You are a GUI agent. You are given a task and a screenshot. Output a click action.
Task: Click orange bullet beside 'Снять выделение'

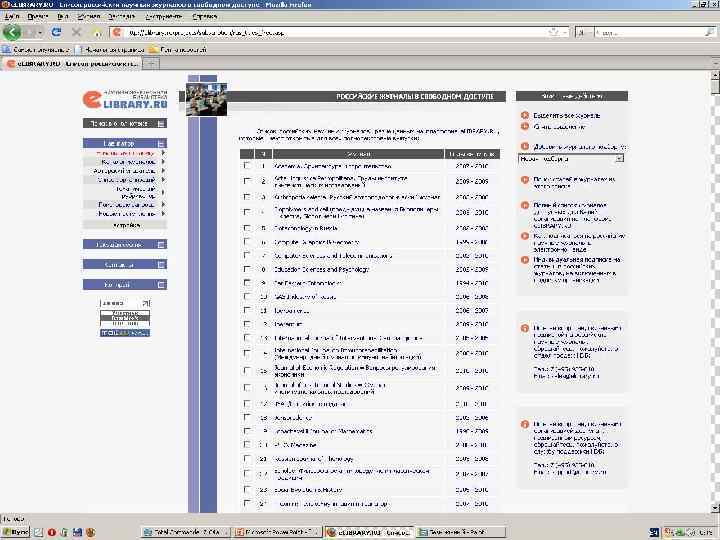pyautogui.click(x=525, y=126)
